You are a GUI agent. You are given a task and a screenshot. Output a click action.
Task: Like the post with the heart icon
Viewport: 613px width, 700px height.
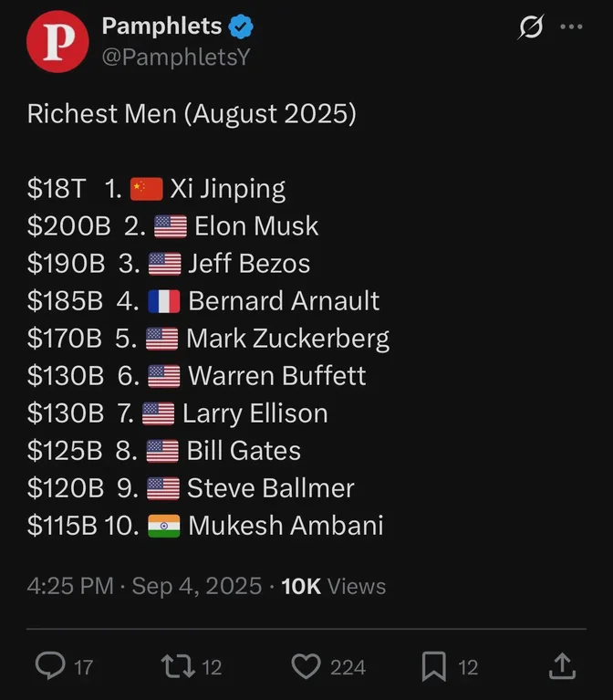point(306,666)
